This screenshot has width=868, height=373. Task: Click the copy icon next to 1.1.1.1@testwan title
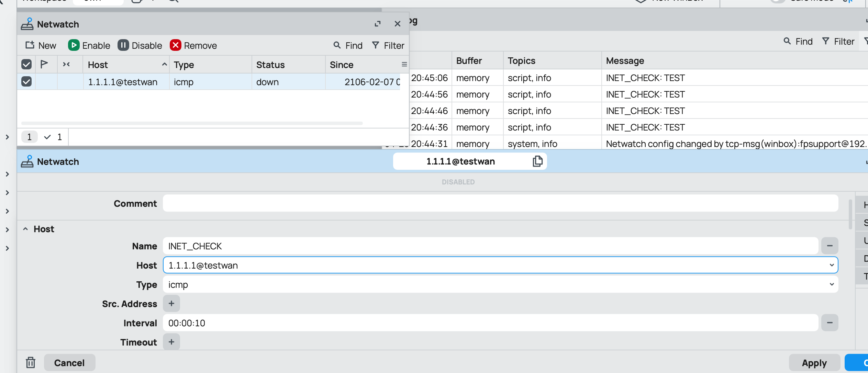coord(537,161)
